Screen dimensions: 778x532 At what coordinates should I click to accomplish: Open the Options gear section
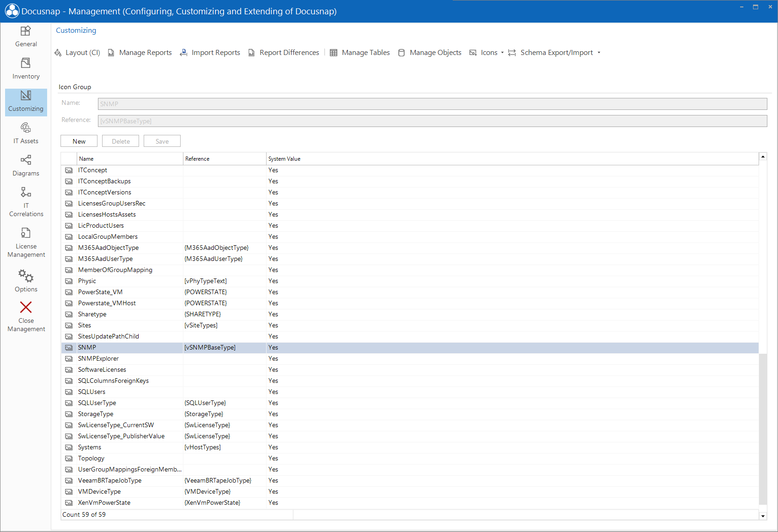coord(26,280)
